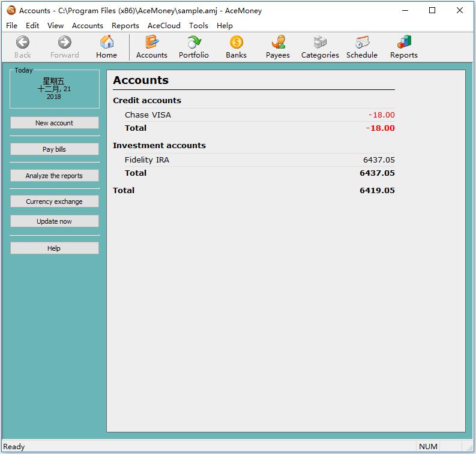Open the Schedule toolbar icon
Viewport: 476px width, 454px height.
click(362, 47)
